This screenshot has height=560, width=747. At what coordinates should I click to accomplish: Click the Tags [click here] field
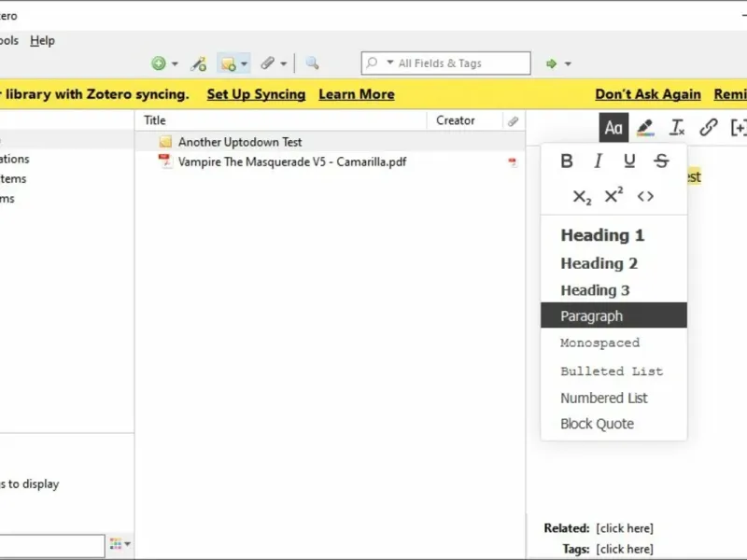[x=625, y=549]
